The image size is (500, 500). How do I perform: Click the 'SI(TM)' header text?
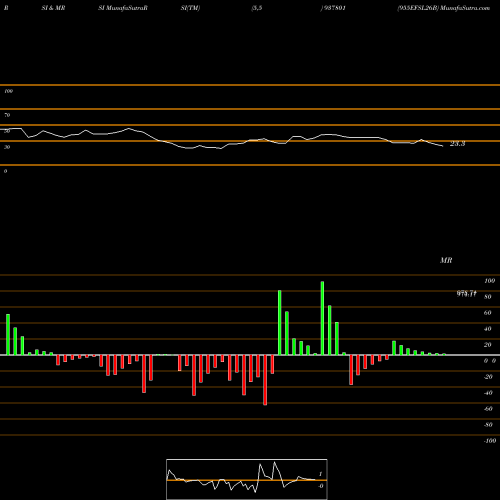tap(190, 8)
